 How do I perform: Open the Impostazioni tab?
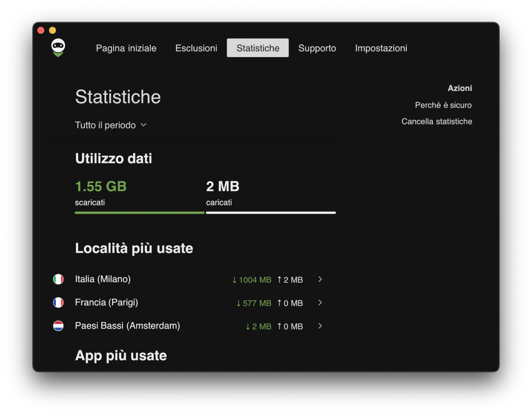(381, 48)
